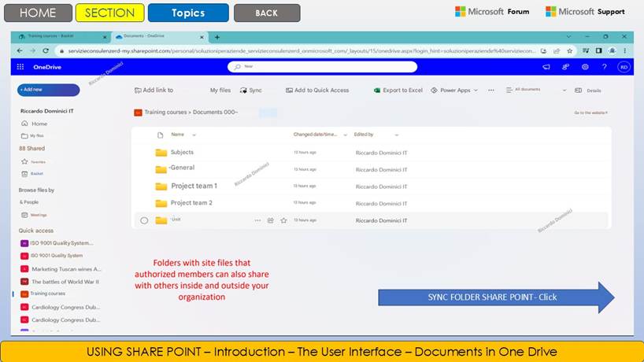644x362 pixels.
Task: Open the RD account avatar
Action: coord(624,67)
